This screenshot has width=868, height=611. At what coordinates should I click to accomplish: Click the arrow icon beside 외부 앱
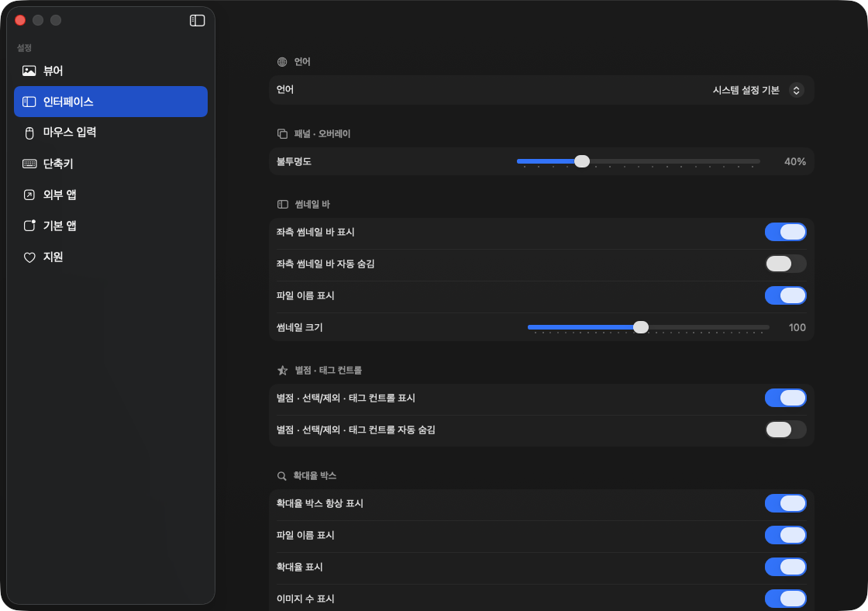pos(29,195)
